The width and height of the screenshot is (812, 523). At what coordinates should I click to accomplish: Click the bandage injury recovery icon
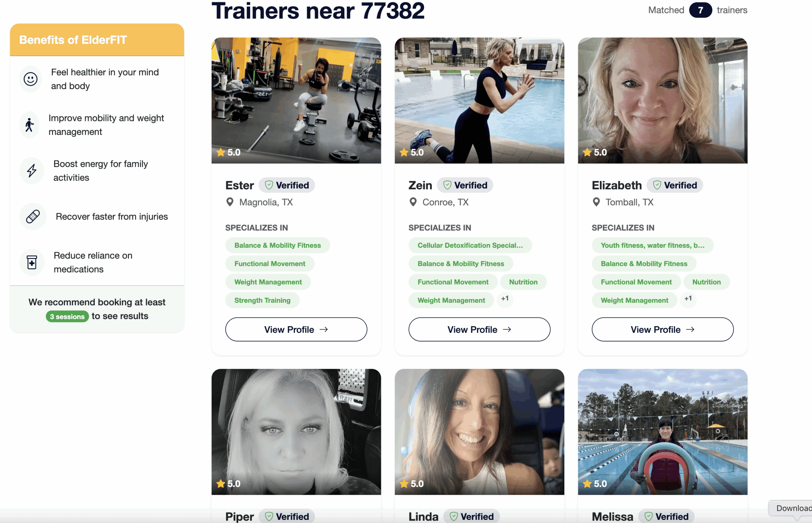(33, 217)
